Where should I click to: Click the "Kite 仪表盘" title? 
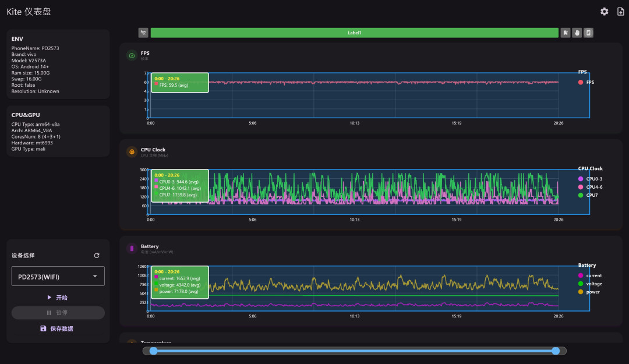click(x=29, y=12)
